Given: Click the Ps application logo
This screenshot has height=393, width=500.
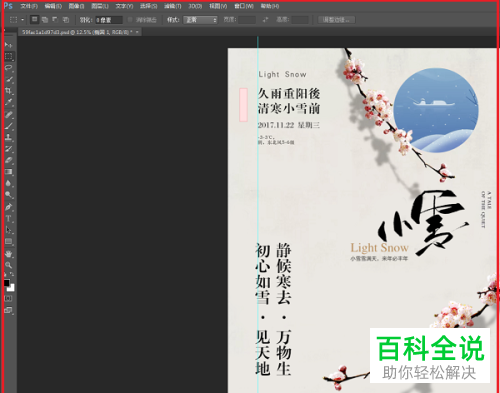Looking at the screenshot, I should 8,6.
